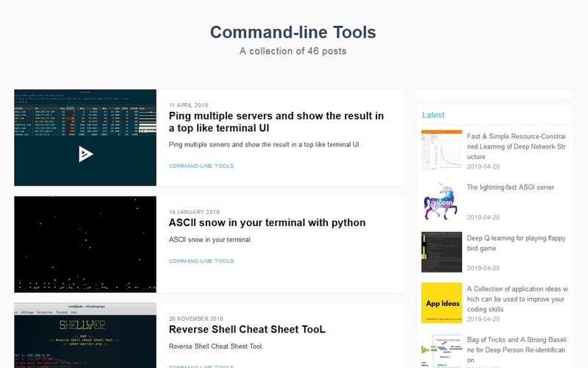588x368 pixels.
Task: Play the ping servers video thumbnail
Action: [86, 154]
